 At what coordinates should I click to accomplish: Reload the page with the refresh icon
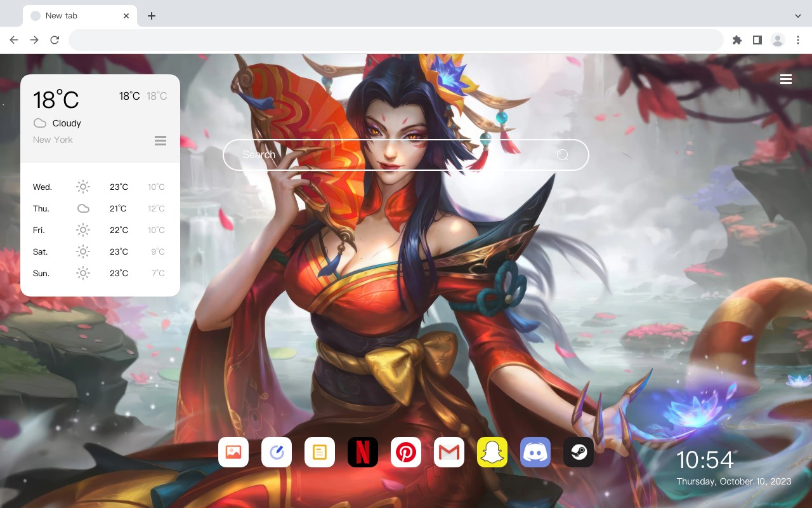click(x=55, y=40)
